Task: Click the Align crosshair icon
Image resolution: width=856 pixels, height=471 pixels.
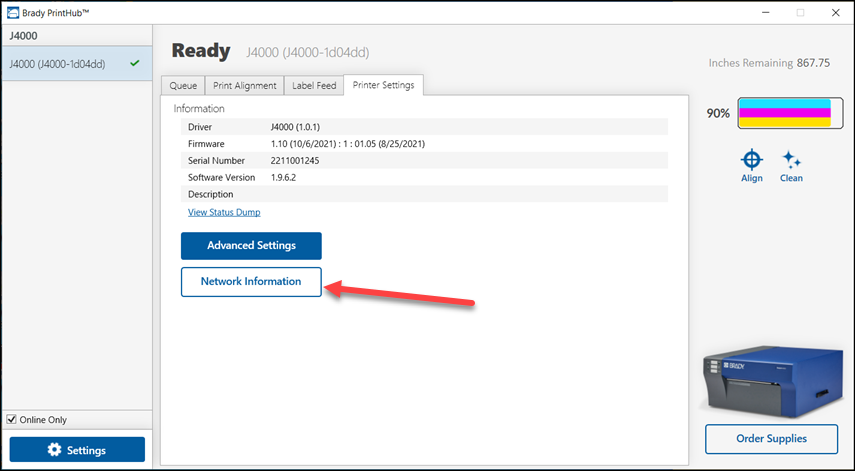Action: point(752,160)
